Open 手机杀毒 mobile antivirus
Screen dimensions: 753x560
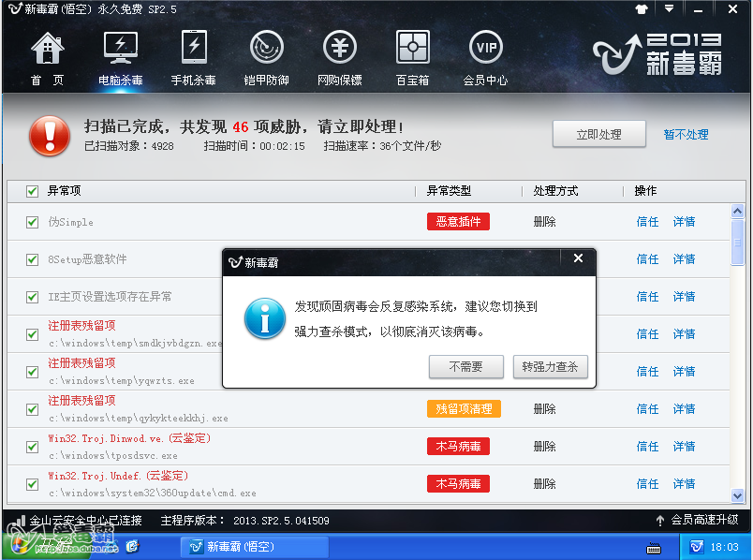click(194, 58)
